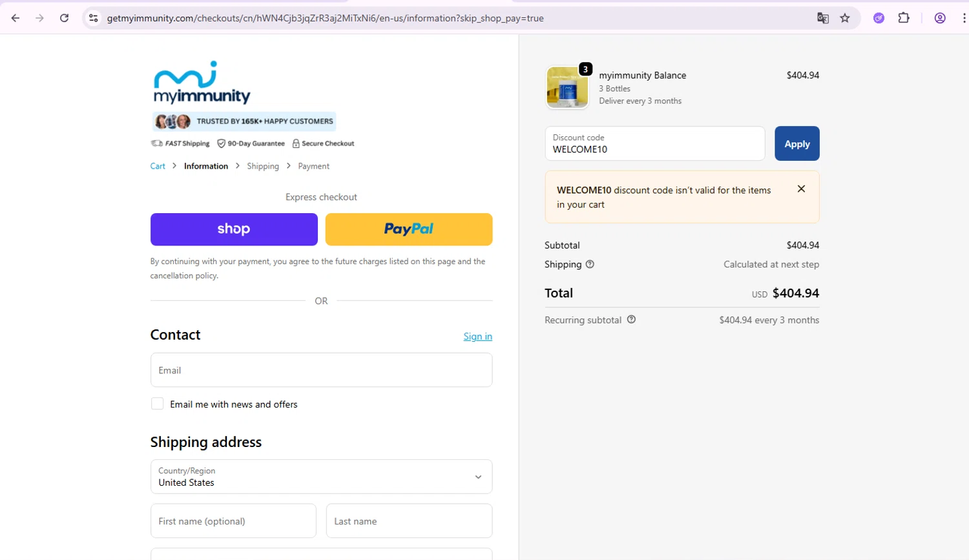Open the browser profile icon

point(940,18)
